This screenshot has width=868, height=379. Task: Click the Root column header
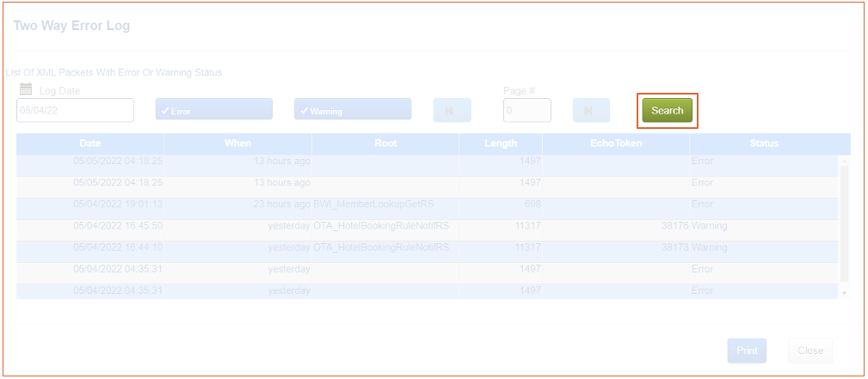pos(385,144)
